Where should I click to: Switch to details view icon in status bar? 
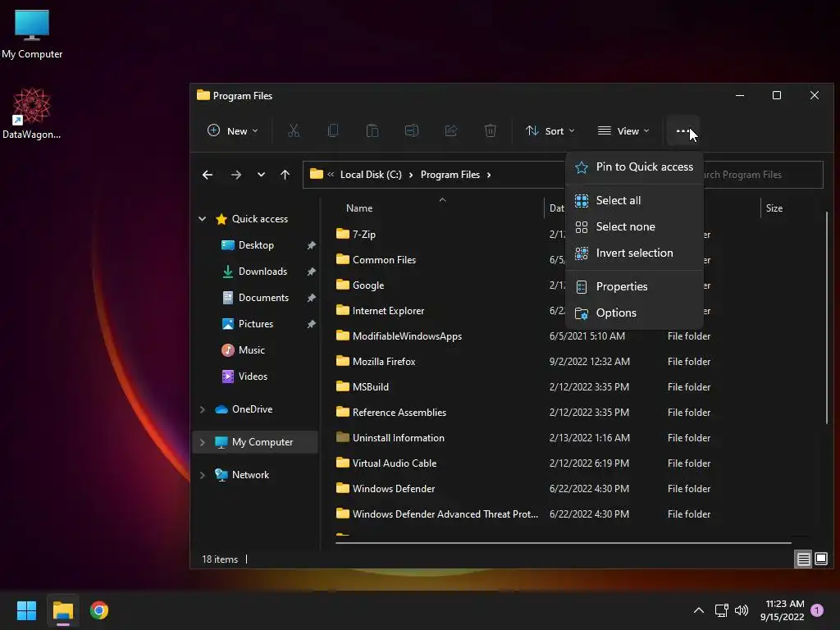coord(804,559)
